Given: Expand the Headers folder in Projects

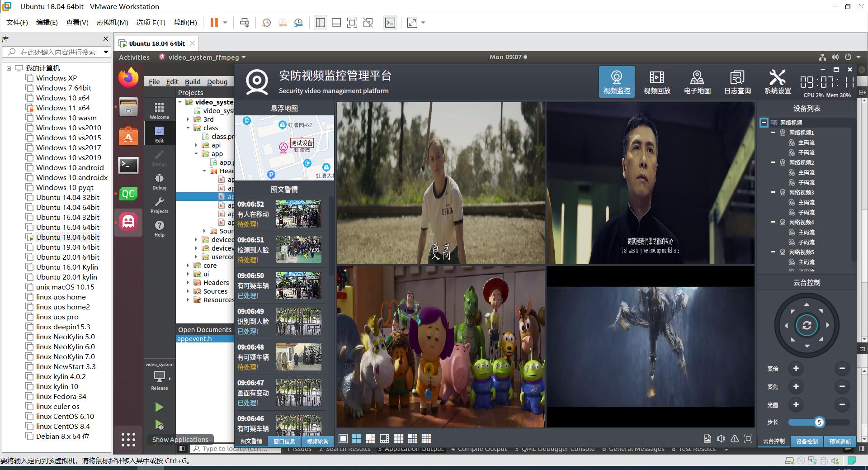Looking at the screenshot, I should point(188,283).
